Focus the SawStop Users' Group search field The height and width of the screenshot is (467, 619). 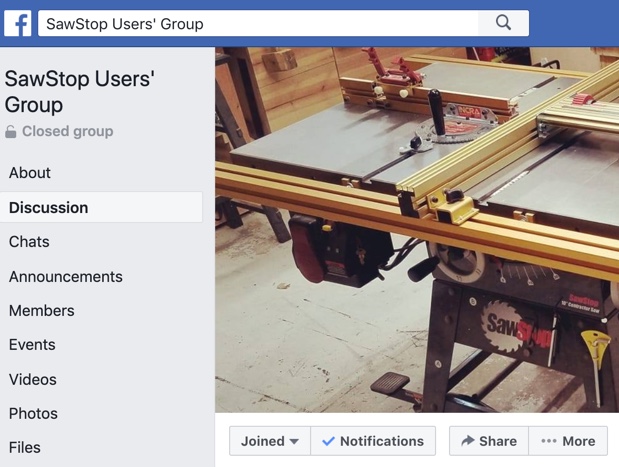pos(258,23)
